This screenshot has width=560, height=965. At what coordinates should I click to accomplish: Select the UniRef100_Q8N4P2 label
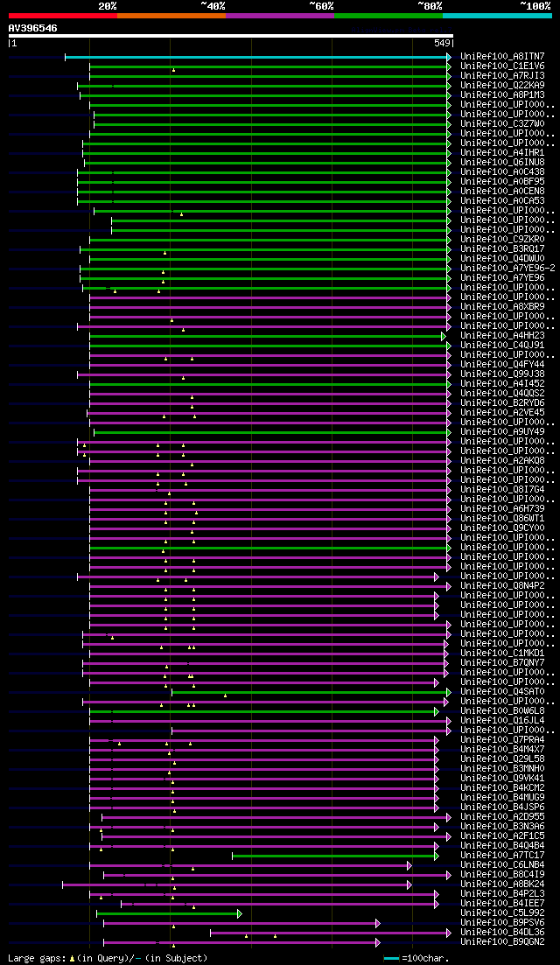[502, 585]
